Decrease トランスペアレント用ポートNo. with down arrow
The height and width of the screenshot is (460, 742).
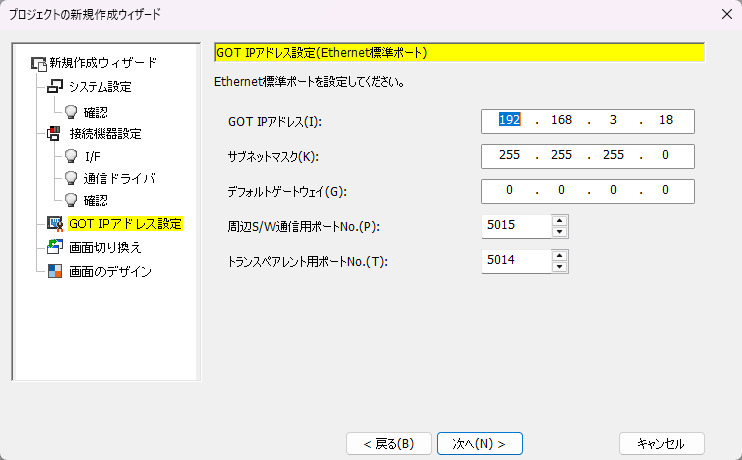(560, 267)
